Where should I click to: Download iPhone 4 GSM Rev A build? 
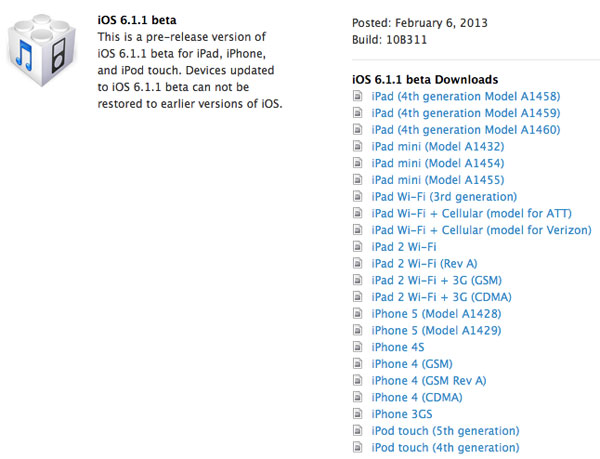coord(428,381)
